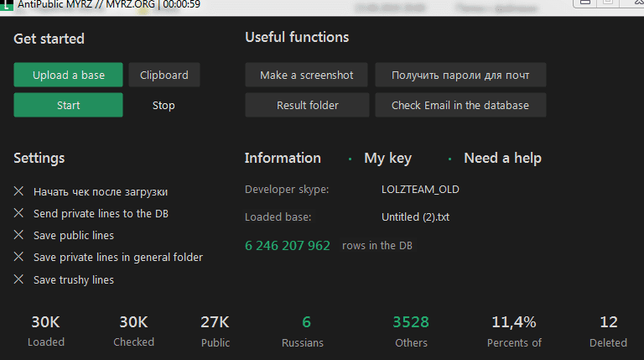The image size is (644, 360).
Task: Toggle the Save public lines setting
Action: tap(19, 235)
